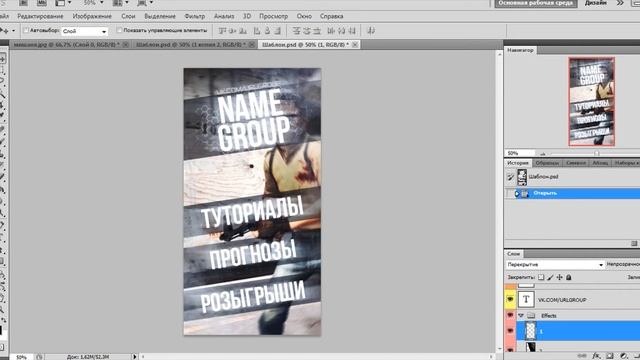
Task: Hide the VK.COM/URLGROUP text layer
Action: coord(510,300)
